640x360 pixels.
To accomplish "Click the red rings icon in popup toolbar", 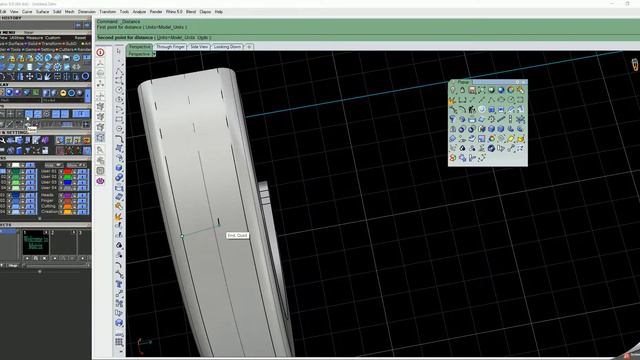I will click(x=453, y=158).
